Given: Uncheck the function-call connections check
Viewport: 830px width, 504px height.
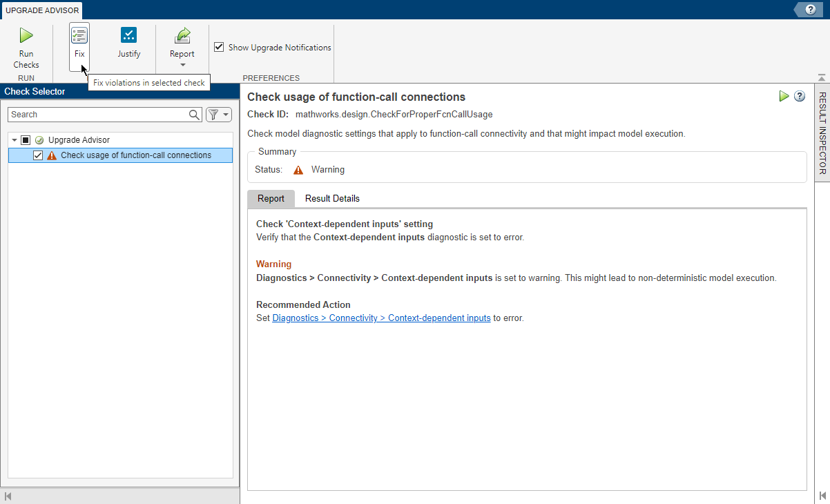Looking at the screenshot, I should point(38,155).
